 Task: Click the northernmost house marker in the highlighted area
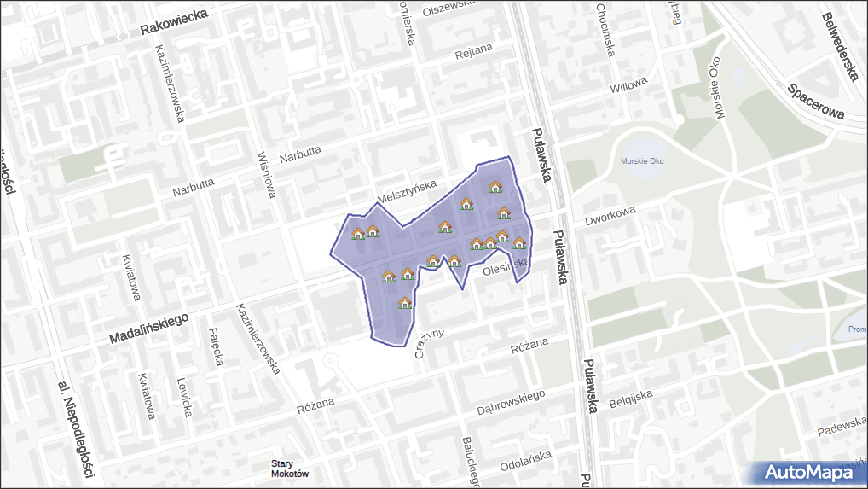click(495, 187)
